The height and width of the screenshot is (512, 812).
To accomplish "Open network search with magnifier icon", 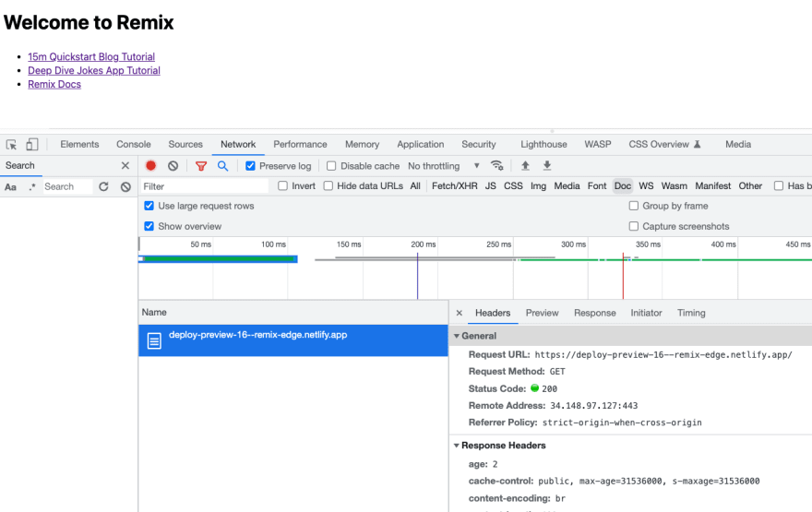I will [x=222, y=166].
